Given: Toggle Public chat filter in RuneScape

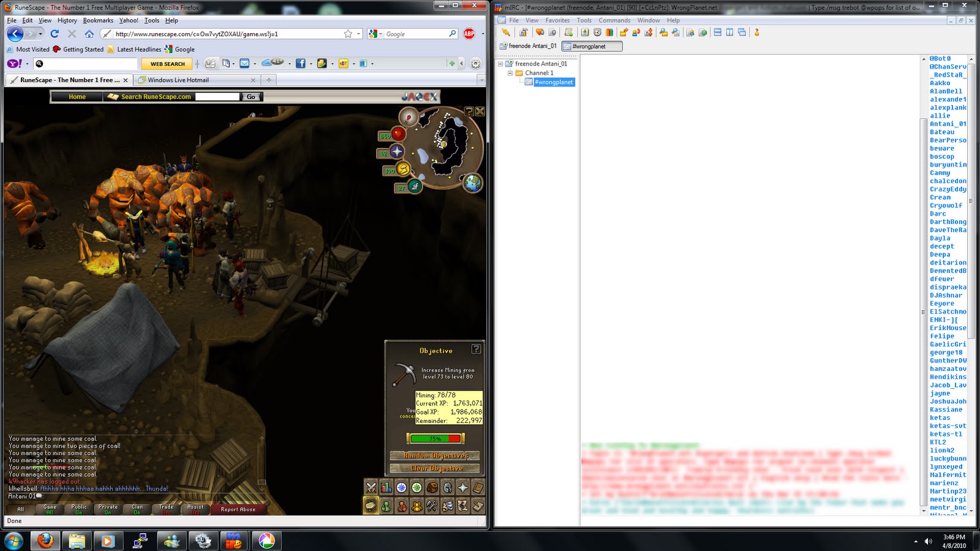Looking at the screenshot, I should 79,509.
